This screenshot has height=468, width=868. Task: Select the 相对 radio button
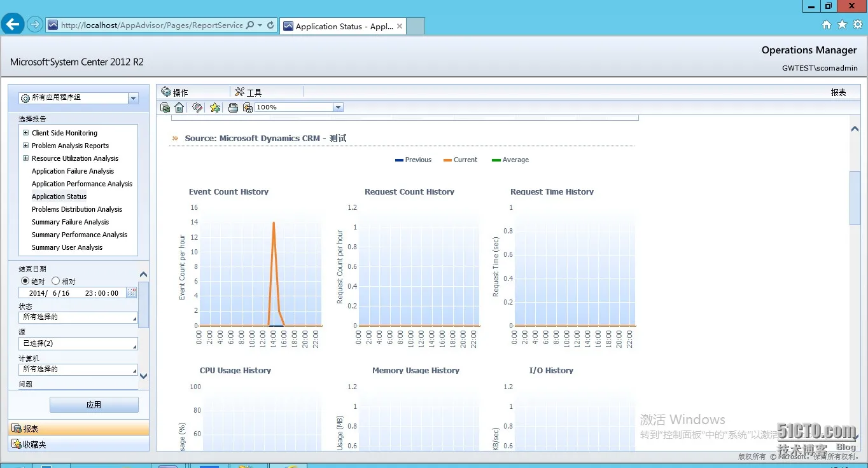(x=56, y=281)
